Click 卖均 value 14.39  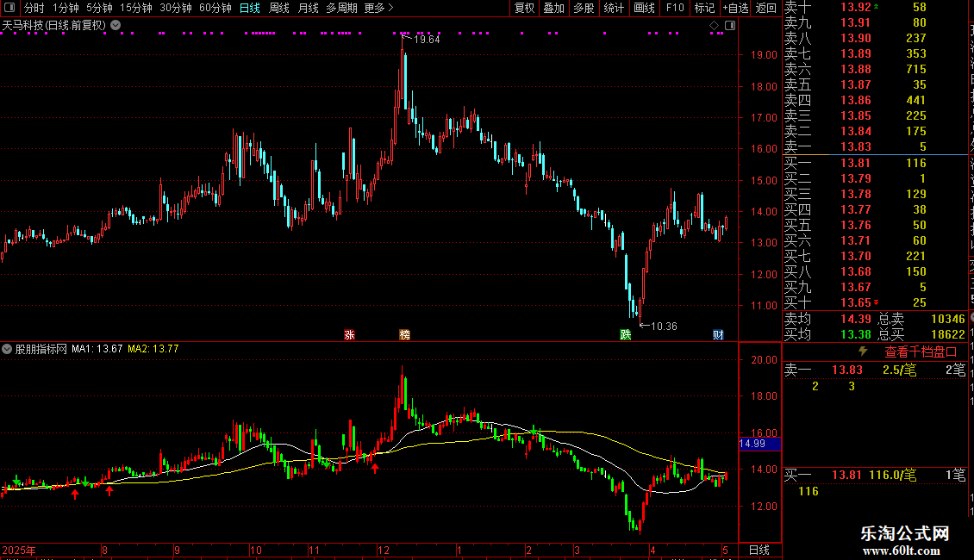click(x=856, y=319)
